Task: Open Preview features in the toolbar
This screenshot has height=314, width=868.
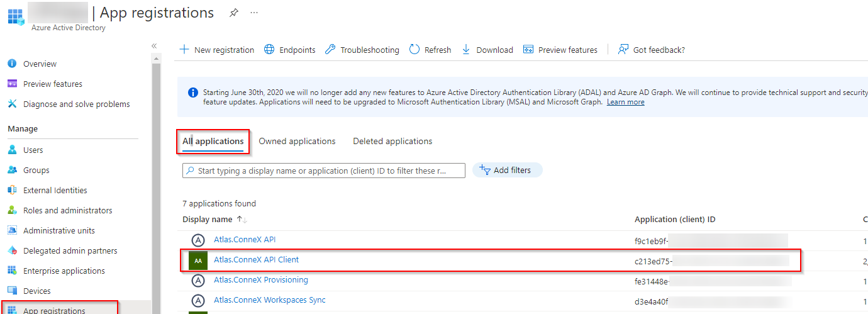Action: (560, 50)
